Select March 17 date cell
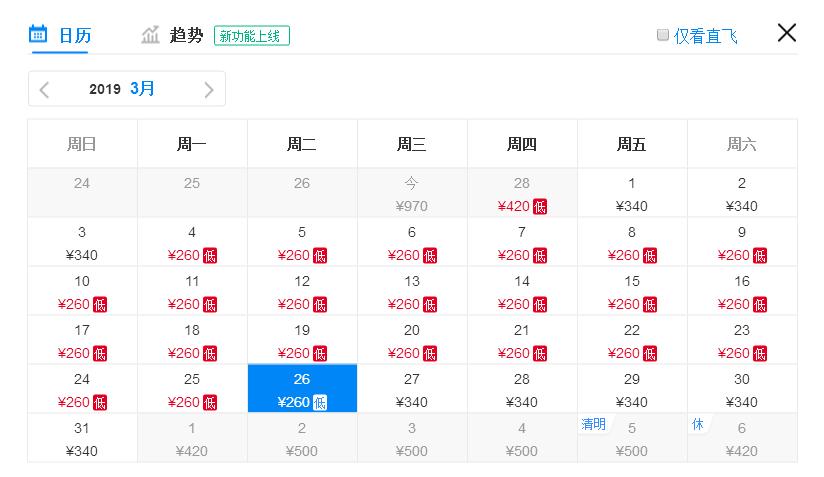 82,340
